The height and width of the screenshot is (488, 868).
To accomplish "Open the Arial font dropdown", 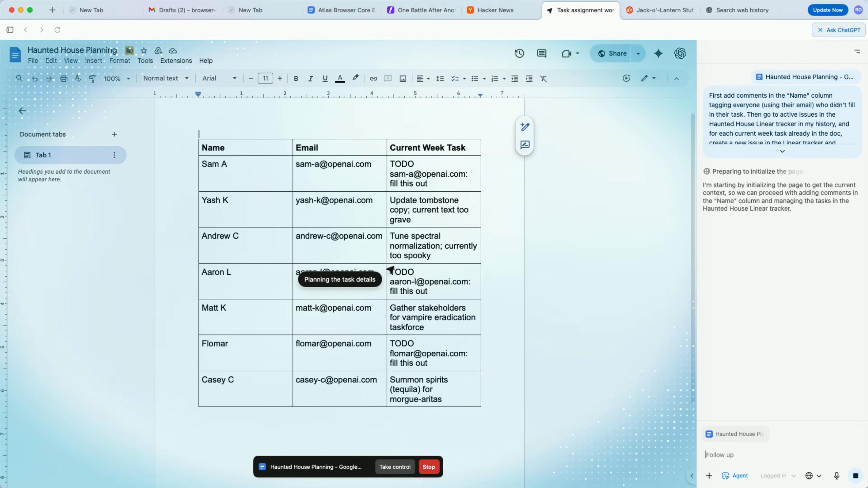I will click(x=219, y=78).
